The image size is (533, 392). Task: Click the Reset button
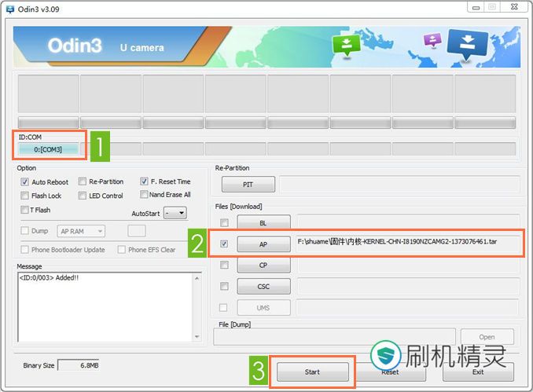pos(390,372)
